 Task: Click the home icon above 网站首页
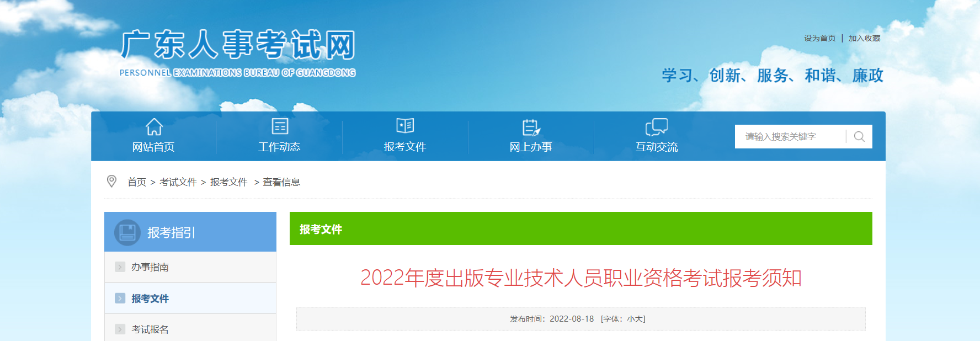[x=154, y=127]
